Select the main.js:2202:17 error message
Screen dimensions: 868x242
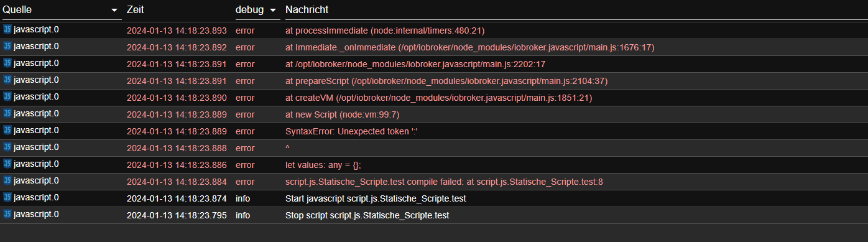(415, 64)
